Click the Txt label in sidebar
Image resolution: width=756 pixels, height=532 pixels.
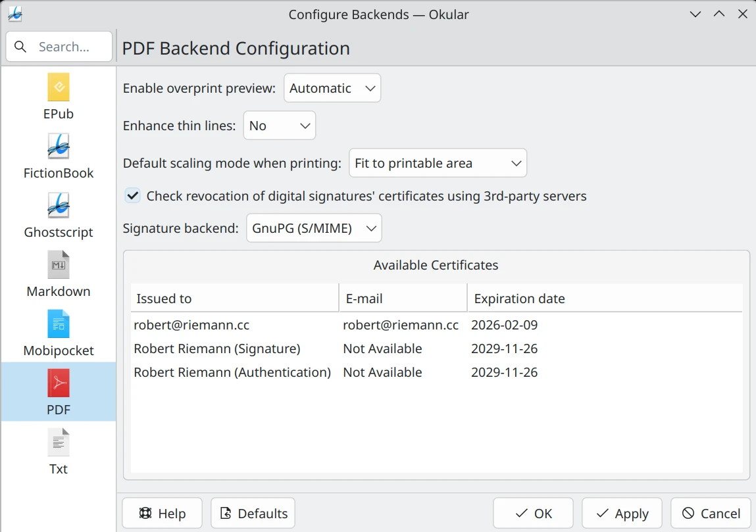59,469
